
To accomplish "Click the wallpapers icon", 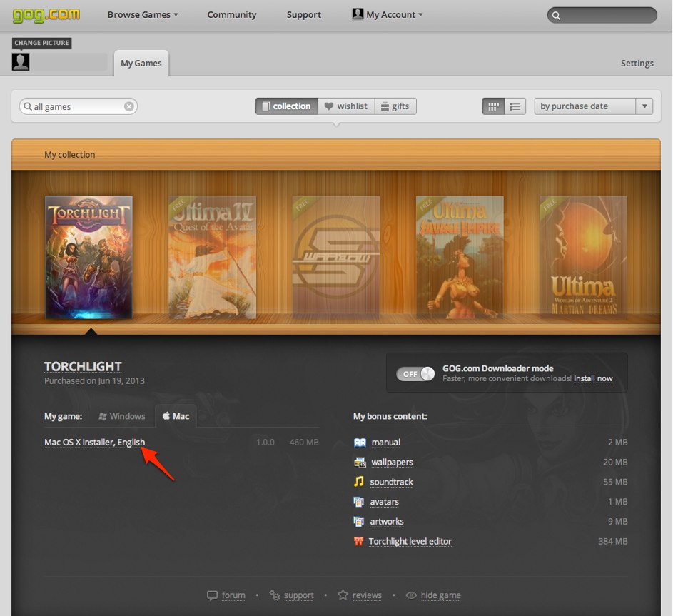I will pyautogui.click(x=360, y=463).
